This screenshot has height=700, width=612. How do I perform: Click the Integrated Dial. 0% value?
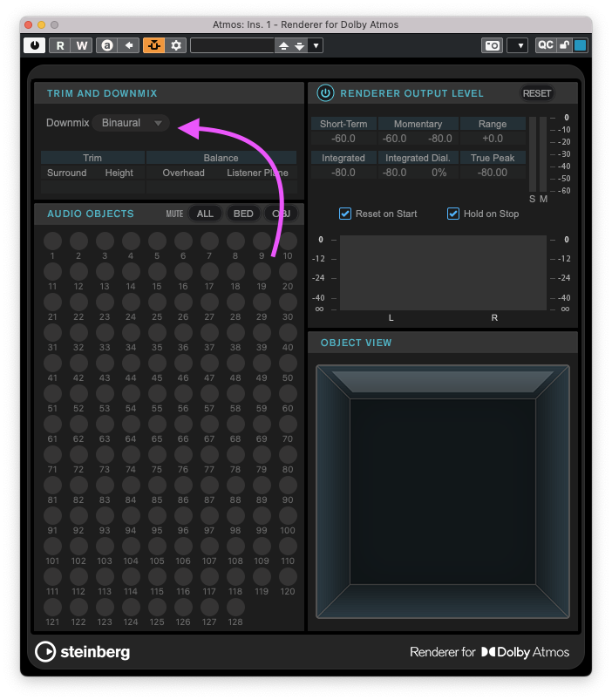(439, 173)
